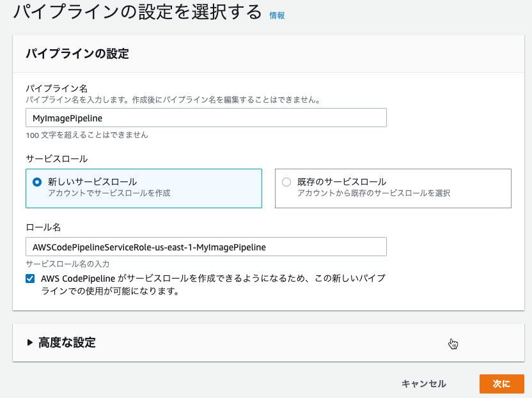The height and width of the screenshot is (398, 532).
Task: Expand 高度な設定 using its disclosure triangle
Action: point(30,342)
